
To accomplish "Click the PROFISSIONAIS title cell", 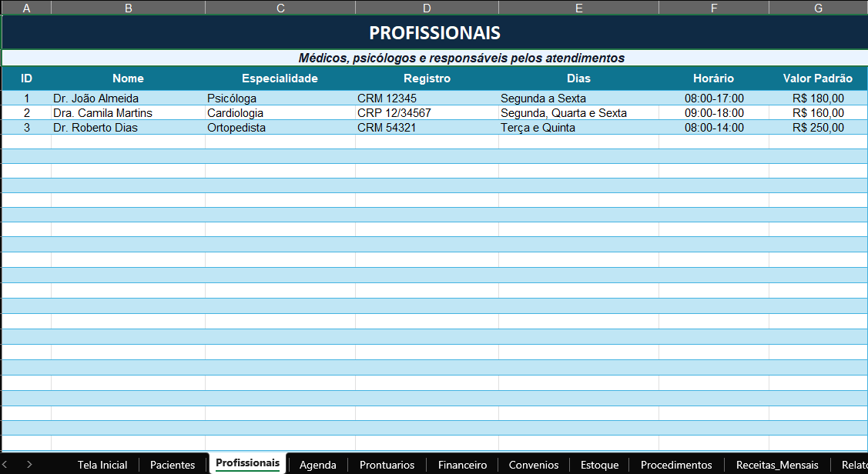I will pos(434,32).
